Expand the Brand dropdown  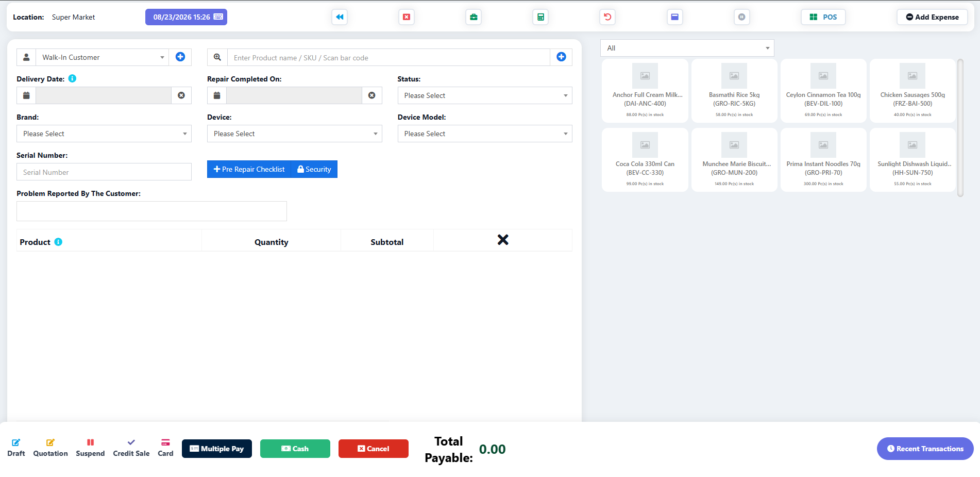[x=104, y=134]
